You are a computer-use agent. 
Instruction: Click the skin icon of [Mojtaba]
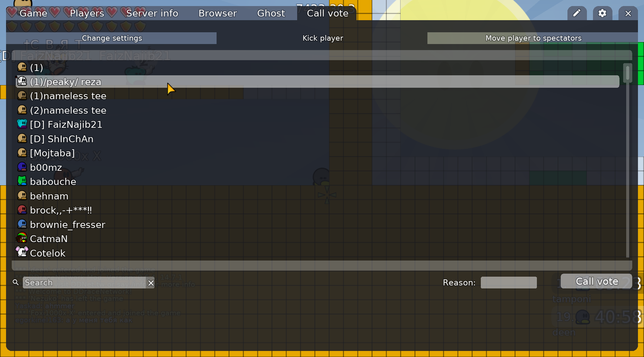click(x=22, y=153)
